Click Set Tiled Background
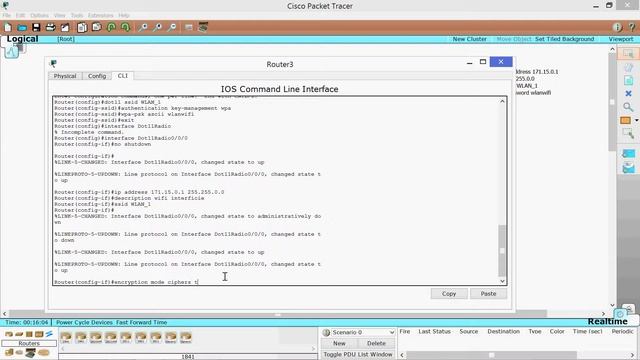The image size is (640, 360). pos(564,39)
